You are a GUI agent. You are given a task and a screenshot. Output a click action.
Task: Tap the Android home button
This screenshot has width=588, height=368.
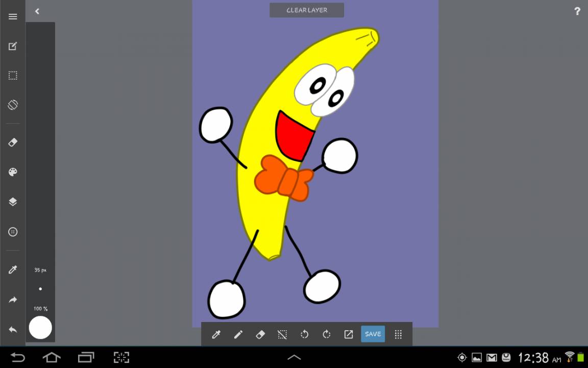tap(52, 358)
